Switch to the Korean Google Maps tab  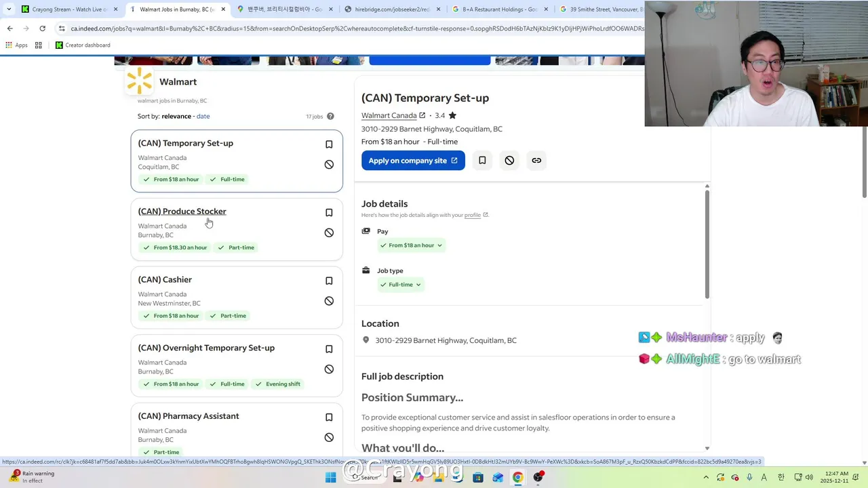(283, 9)
